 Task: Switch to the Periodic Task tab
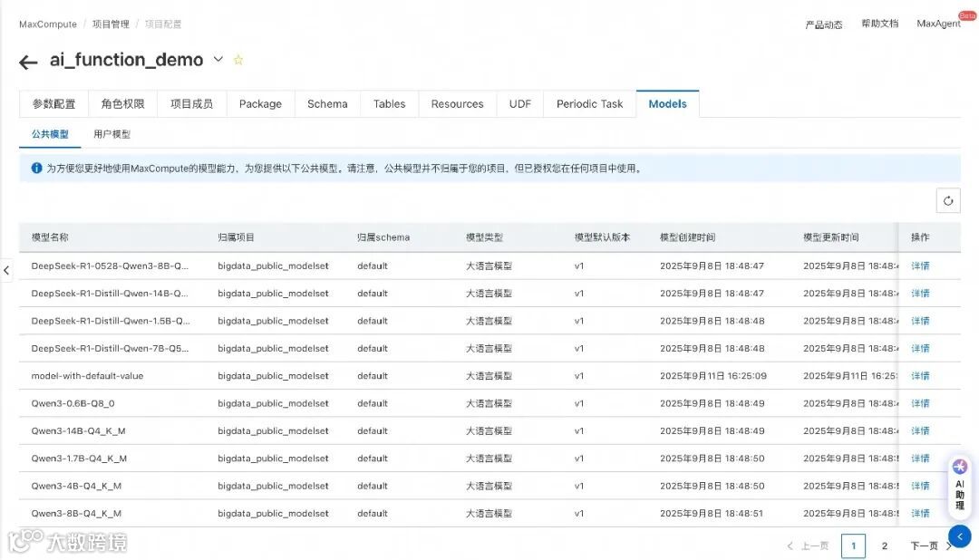(x=589, y=103)
